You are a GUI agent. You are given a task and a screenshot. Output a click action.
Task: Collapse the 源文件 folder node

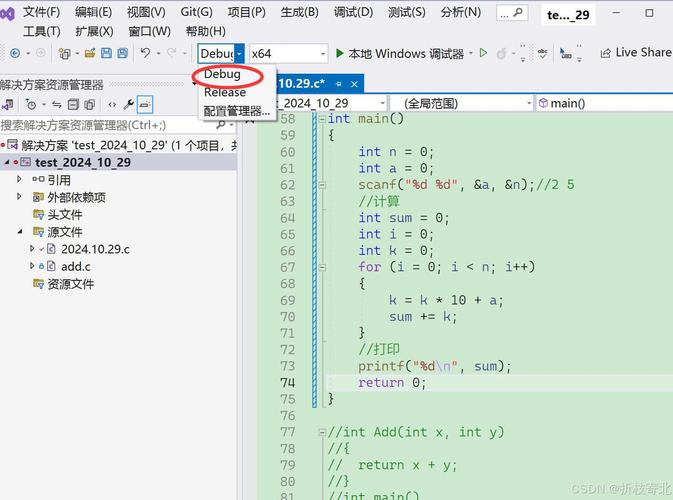(x=19, y=232)
